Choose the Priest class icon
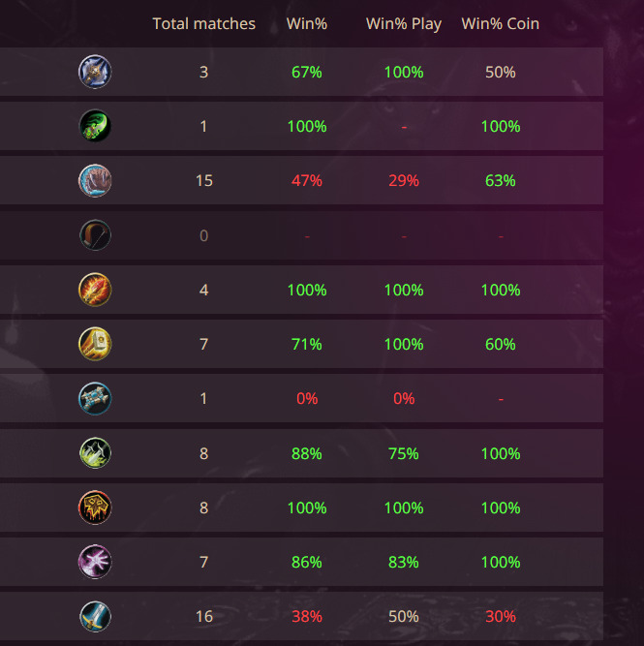644x646 pixels. [95, 398]
